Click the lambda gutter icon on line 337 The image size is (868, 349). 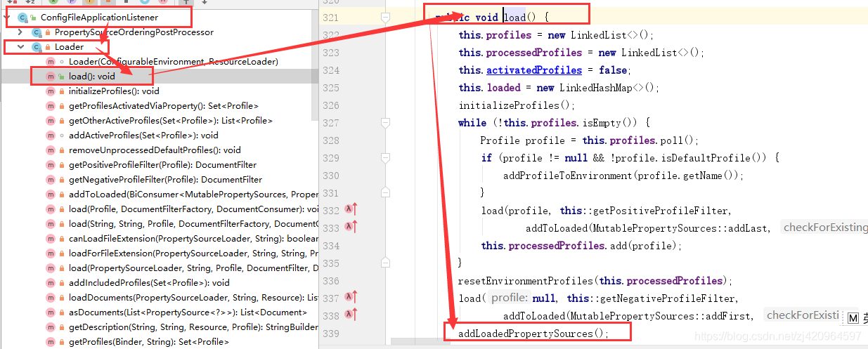pos(351,297)
